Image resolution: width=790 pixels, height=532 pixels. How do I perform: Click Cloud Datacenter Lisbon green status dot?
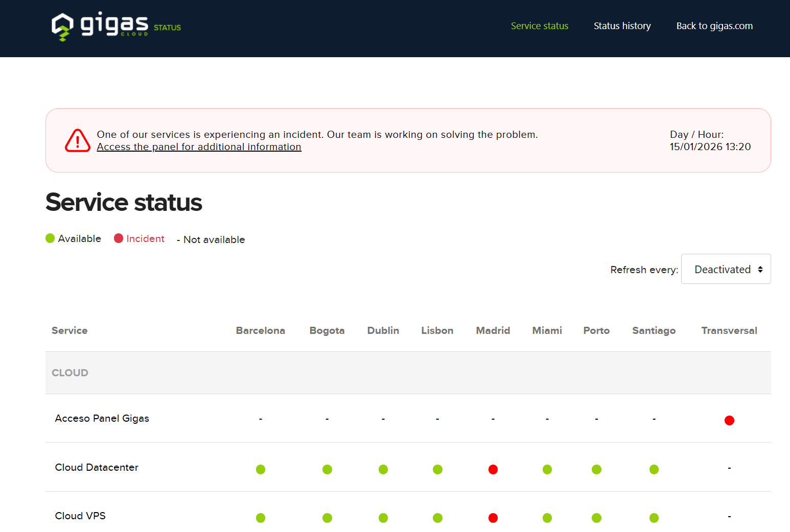(437, 469)
